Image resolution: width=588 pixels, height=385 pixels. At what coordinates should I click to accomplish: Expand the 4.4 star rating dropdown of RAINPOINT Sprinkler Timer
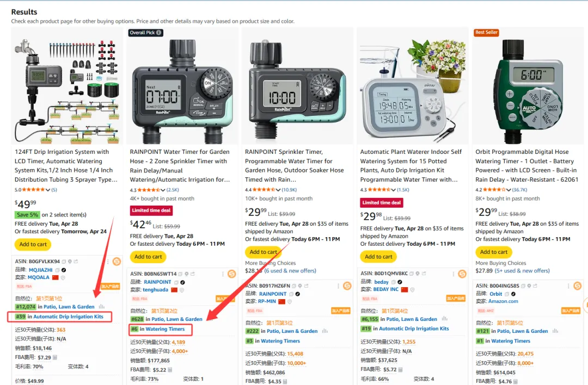click(x=278, y=190)
